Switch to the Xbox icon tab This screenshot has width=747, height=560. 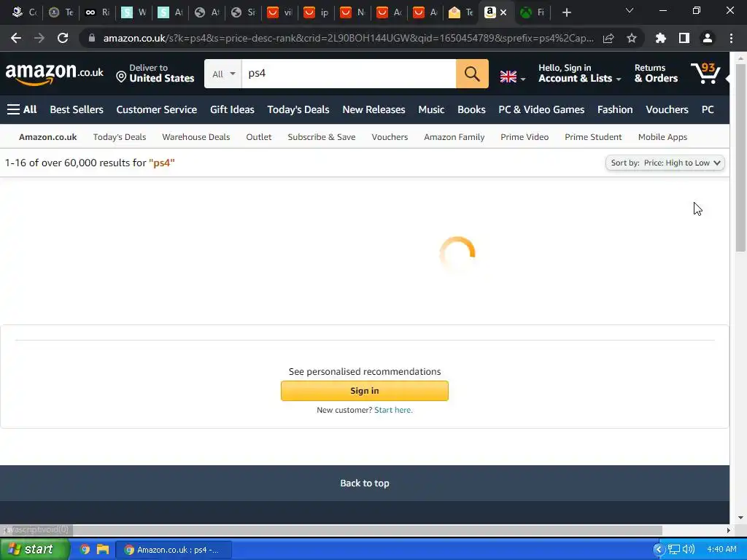(532, 13)
